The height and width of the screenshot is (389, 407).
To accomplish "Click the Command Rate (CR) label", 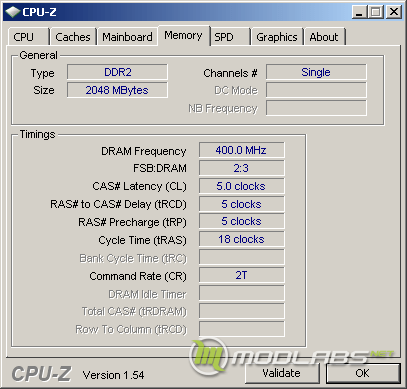I will [x=138, y=276].
